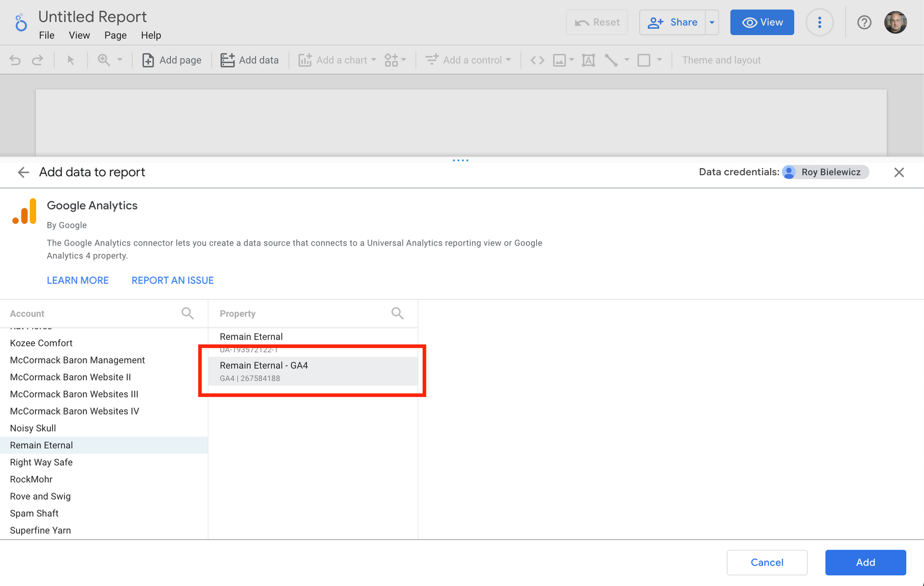This screenshot has height=586, width=924.
Task: Select the Remain Eternal account row
Action: tap(104, 445)
